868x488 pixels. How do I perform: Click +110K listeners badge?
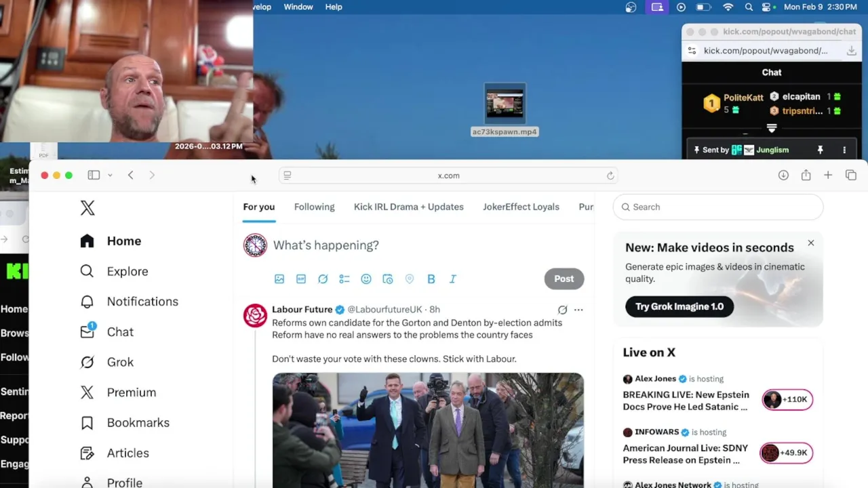click(x=787, y=399)
